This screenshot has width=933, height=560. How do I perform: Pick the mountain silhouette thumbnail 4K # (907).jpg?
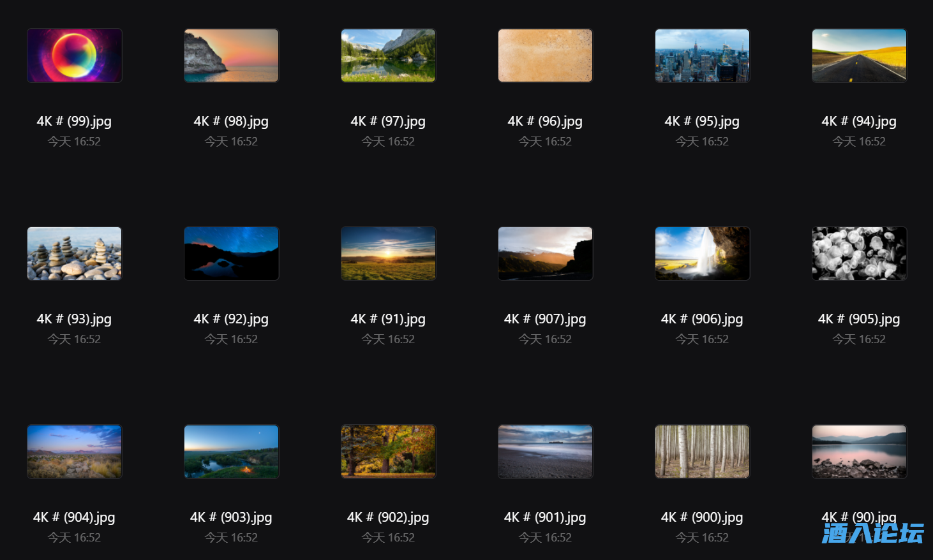(x=545, y=253)
